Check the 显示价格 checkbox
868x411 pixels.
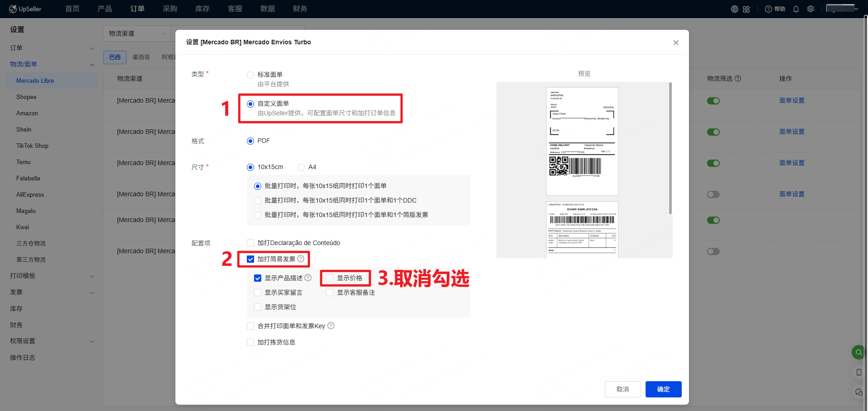click(x=330, y=278)
